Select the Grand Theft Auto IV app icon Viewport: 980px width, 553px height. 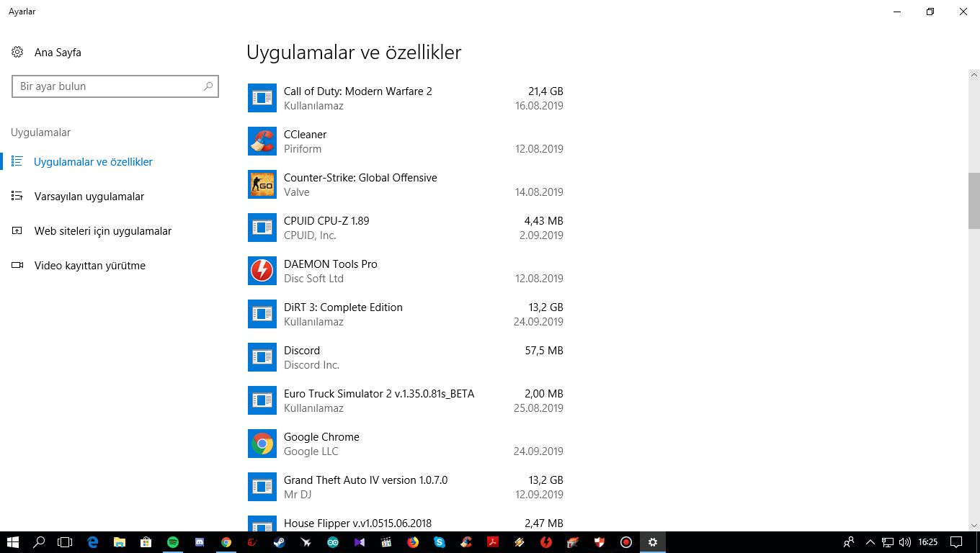coord(262,487)
